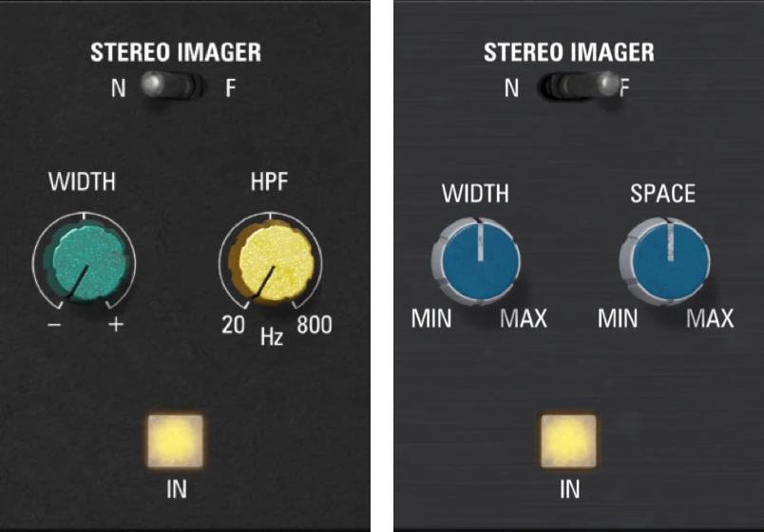The width and height of the screenshot is (764, 532).
Task: Click the yellow HPF knob
Action: click(272, 262)
